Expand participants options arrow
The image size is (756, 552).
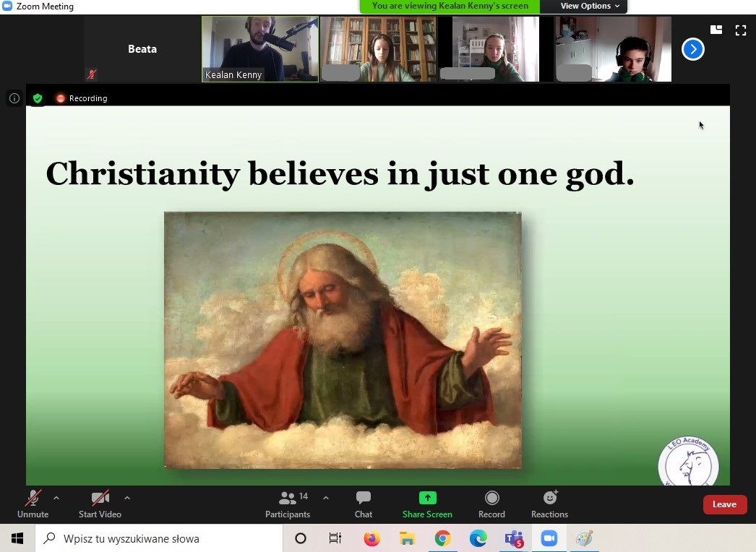(x=326, y=498)
